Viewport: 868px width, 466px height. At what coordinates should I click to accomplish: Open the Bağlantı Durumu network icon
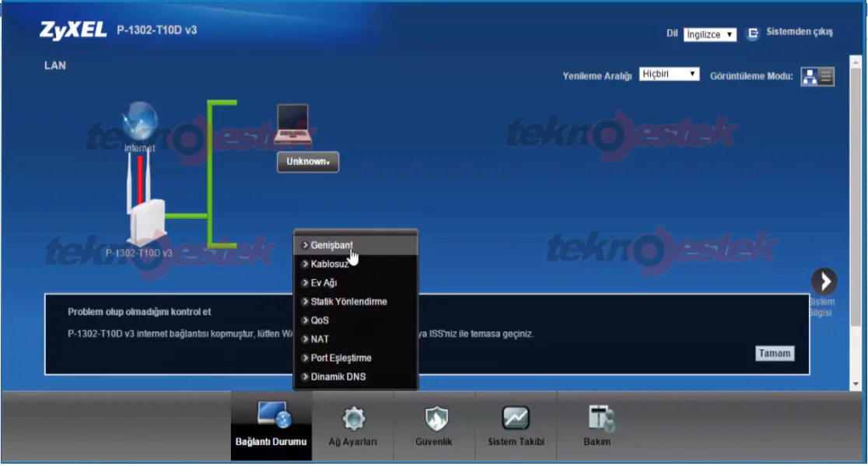271,416
